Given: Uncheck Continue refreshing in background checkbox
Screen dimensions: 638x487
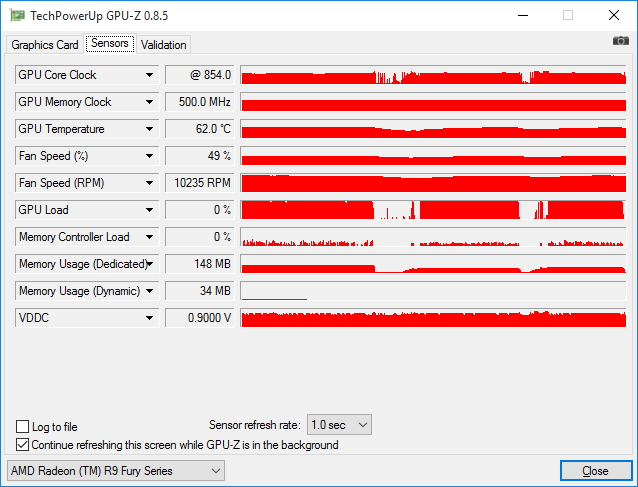Looking at the screenshot, I should (x=22, y=445).
